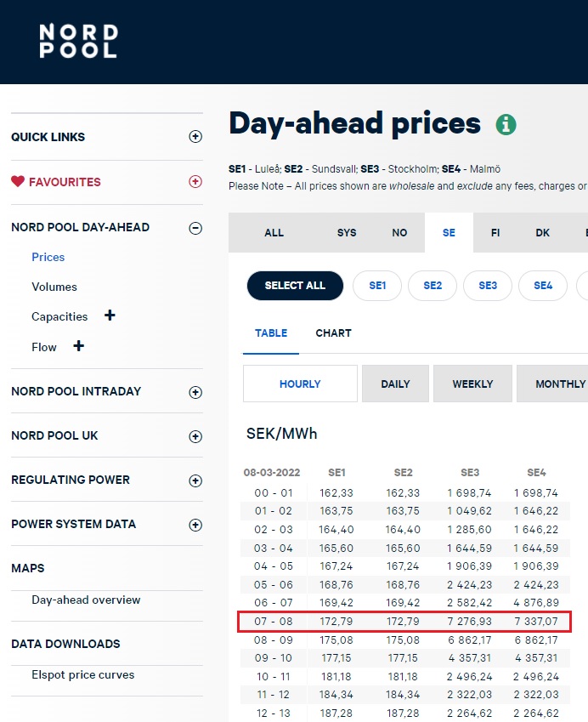Click SE1 value 181,18
Image resolution: width=588 pixels, height=722 pixels.
(x=336, y=676)
